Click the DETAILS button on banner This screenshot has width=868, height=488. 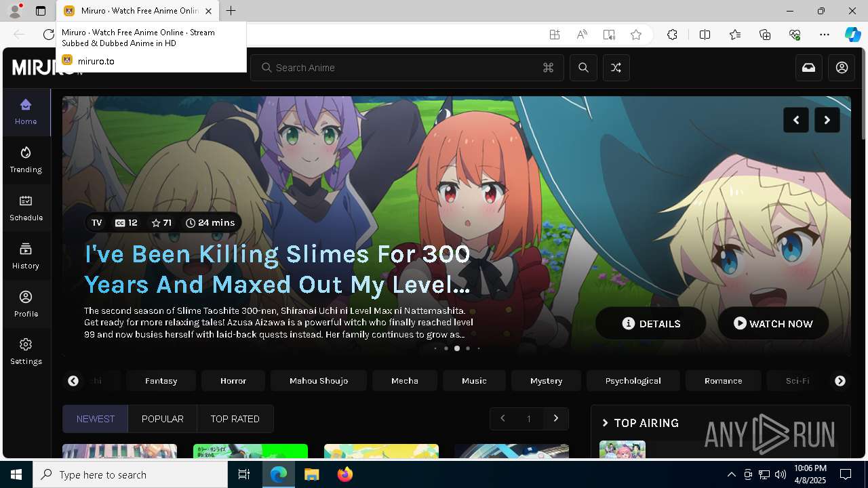[651, 323]
